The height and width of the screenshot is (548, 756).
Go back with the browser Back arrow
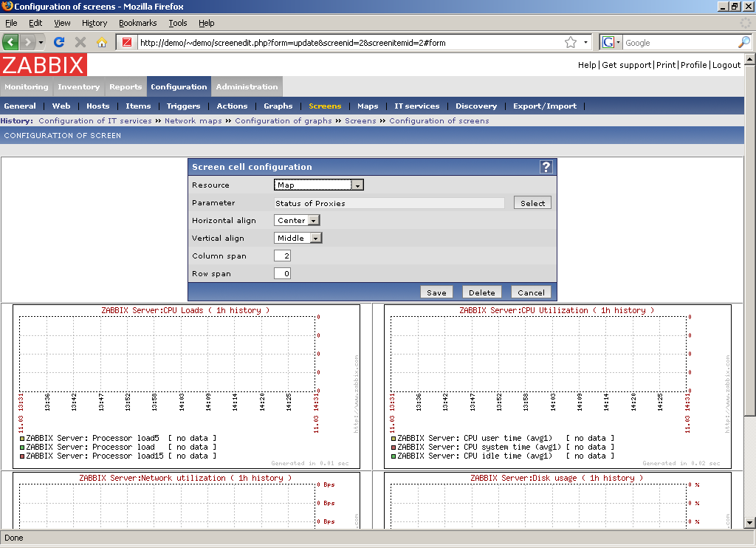[x=10, y=42]
